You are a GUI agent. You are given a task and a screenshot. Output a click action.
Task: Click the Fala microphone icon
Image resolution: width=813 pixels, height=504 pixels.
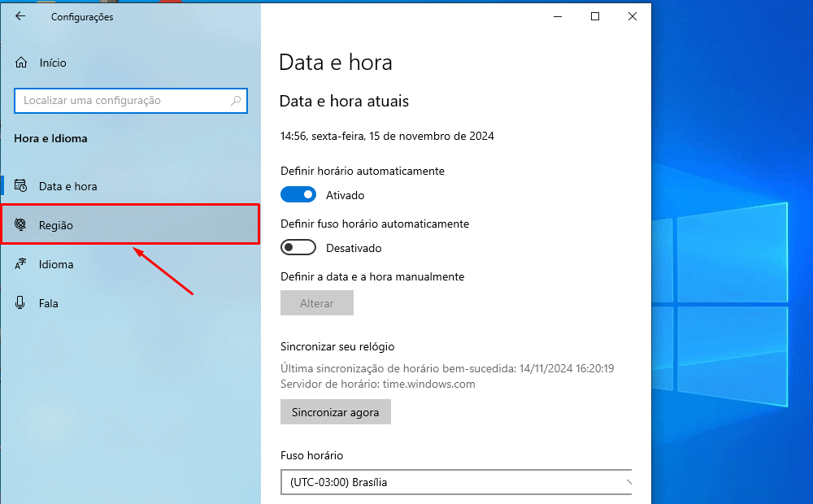tap(22, 303)
